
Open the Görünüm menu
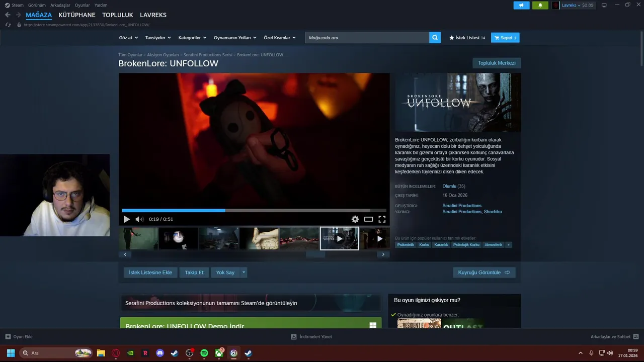[37, 5]
